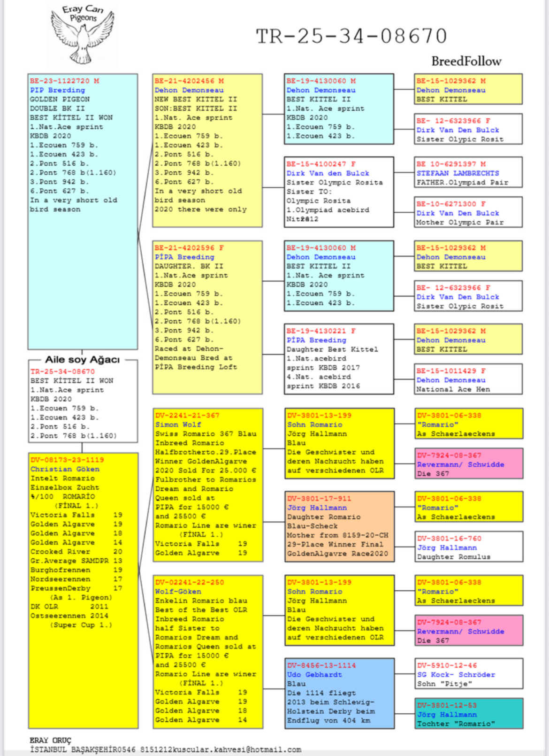The height and width of the screenshot is (756, 549).
Task: Click the BE-15-4100247 F Sister Olympic Rosita box
Action: pos(338,192)
